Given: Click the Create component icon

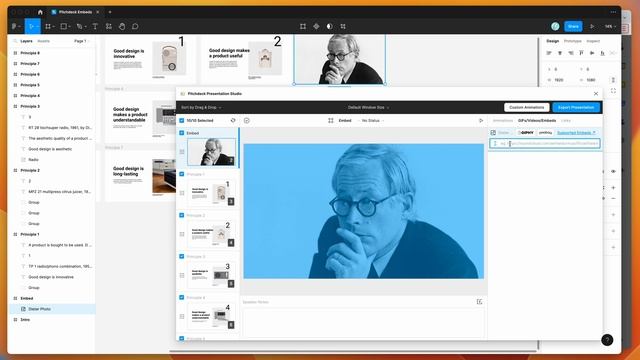Looking at the screenshot, I should coord(316,27).
